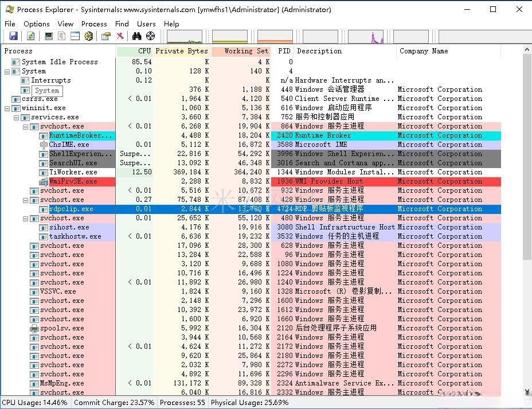
Task: Collapse the services.exe tree node
Action: [16, 118]
